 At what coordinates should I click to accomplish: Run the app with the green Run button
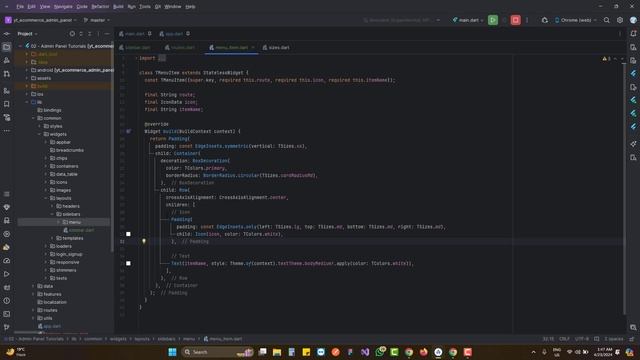click(493, 20)
